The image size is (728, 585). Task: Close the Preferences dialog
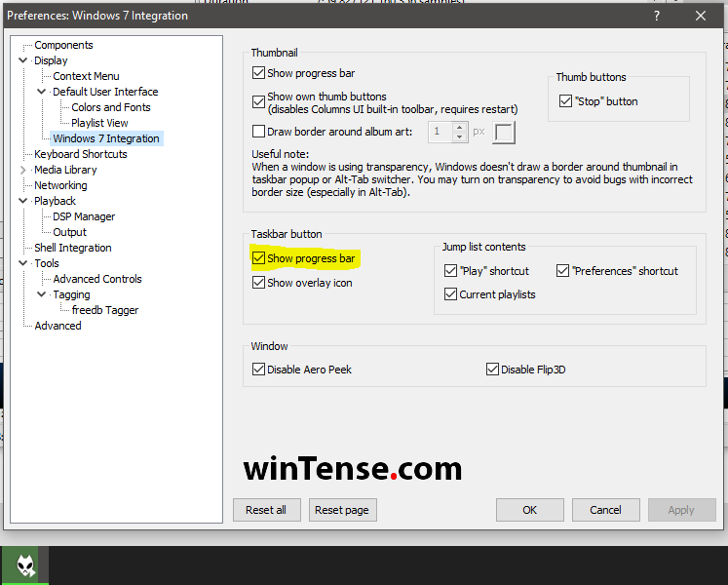[701, 16]
